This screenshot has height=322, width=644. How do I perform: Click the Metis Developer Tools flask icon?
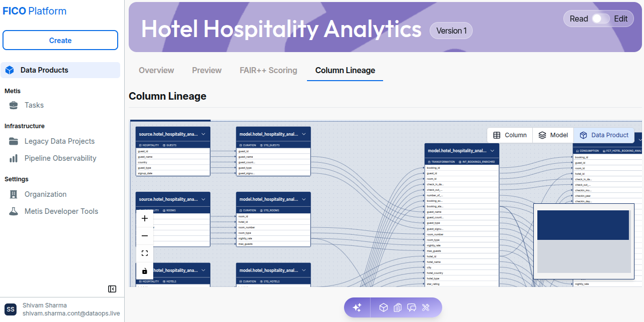[14, 211]
